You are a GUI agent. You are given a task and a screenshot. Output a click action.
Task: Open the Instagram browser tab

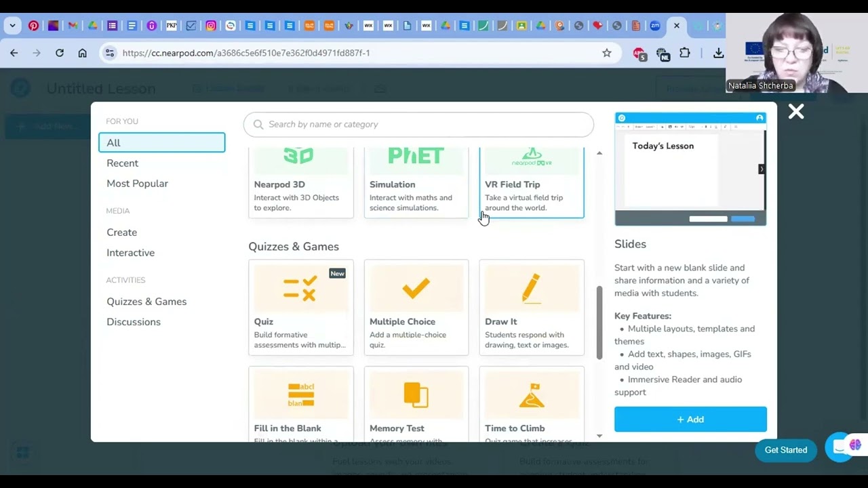point(211,26)
